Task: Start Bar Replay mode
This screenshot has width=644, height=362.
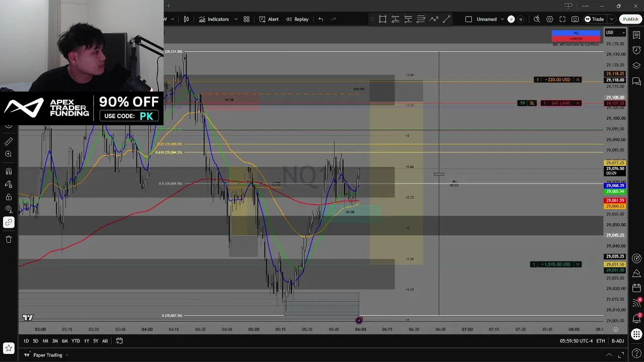Action: pyautogui.click(x=297, y=19)
